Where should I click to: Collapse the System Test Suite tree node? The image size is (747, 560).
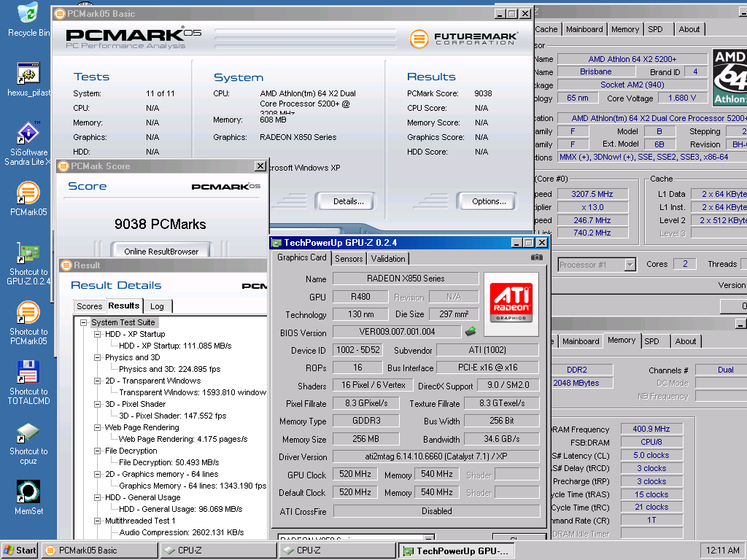pos(83,322)
